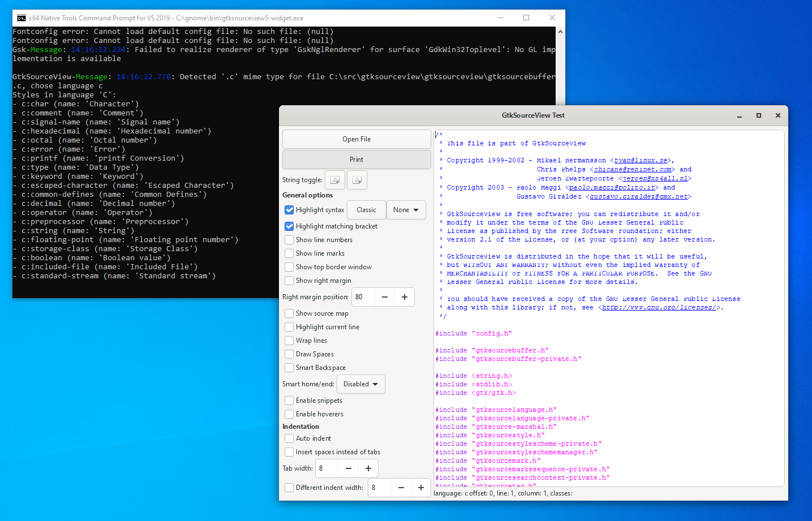Image resolution: width=812 pixels, height=521 pixels.
Task: Increase right margin position with plus
Action: [405, 297]
